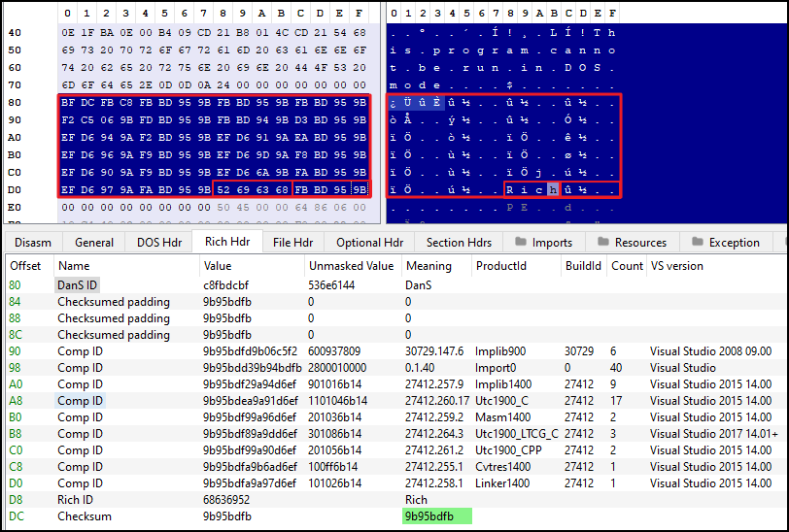
Task: Click the Checksum value field 9b95bdfb
Action: (226, 516)
